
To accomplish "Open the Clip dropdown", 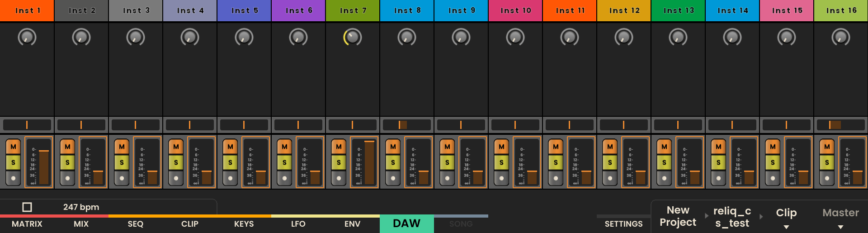I will [x=786, y=218].
